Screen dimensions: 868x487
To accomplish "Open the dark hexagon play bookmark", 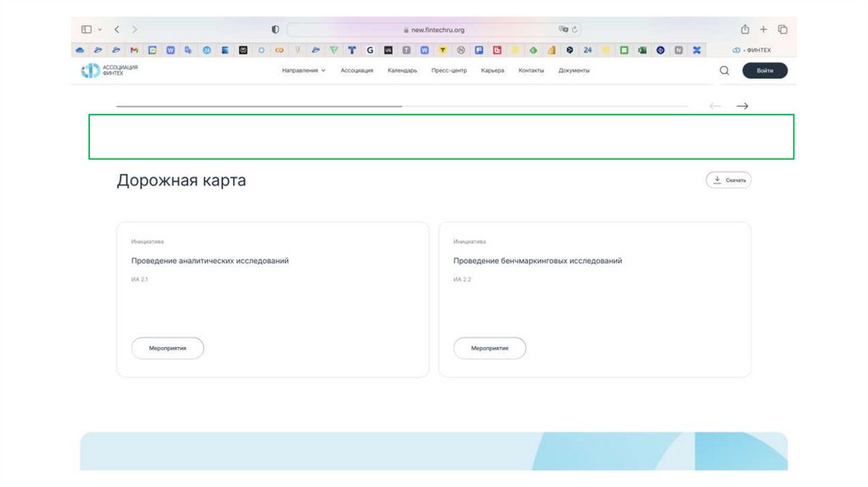I will point(570,50).
